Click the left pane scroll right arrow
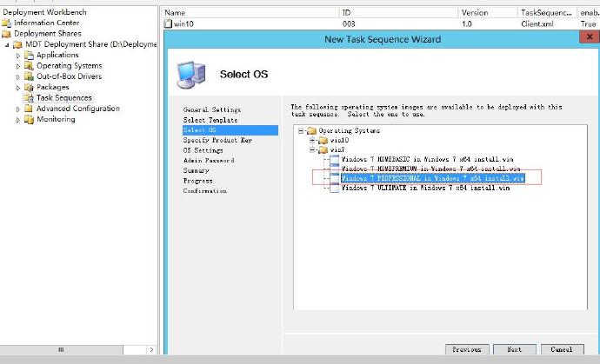 tap(151, 349)
